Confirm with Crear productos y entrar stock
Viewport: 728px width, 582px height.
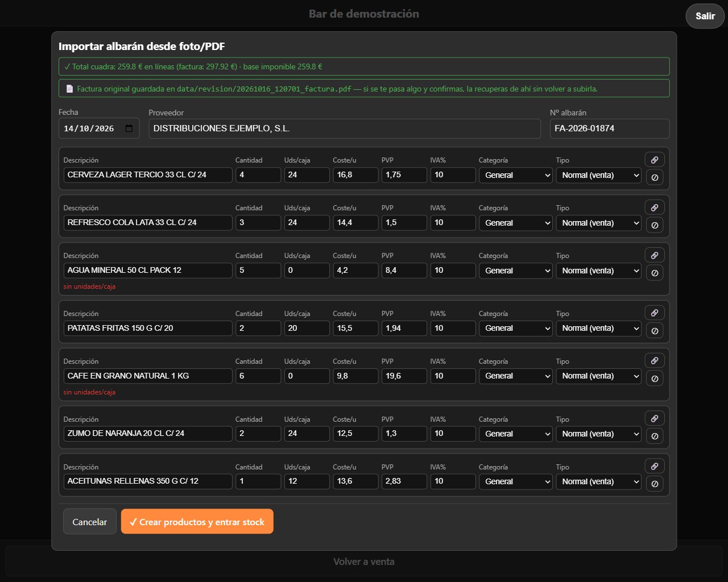click(x=197, y=522)
